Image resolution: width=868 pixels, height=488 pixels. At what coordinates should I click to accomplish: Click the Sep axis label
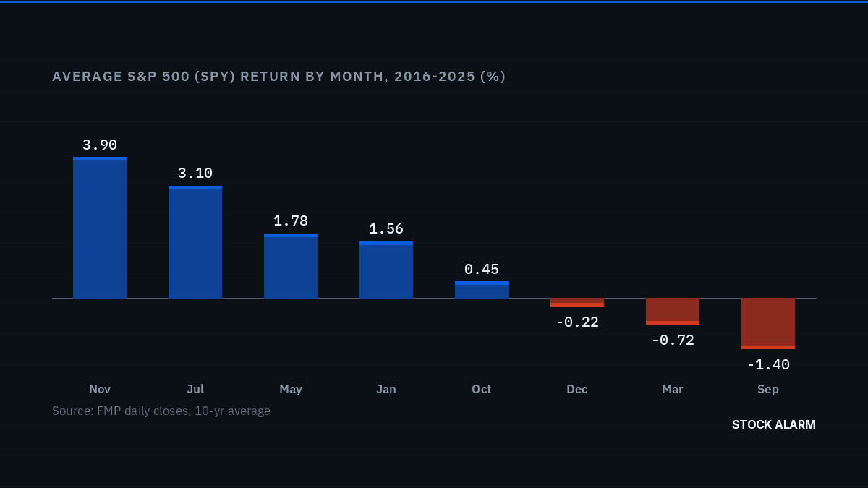click(x=768, y=389)
